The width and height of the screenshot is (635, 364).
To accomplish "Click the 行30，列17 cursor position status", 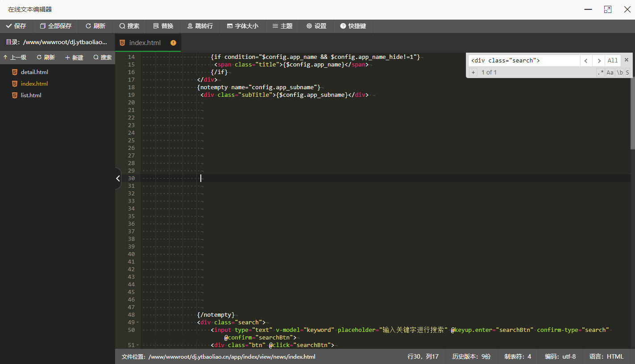I will [423, 356].
